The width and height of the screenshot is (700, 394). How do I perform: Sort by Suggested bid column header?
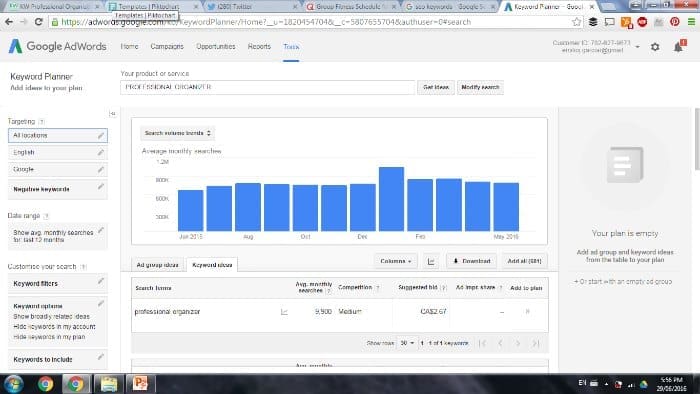418,287
